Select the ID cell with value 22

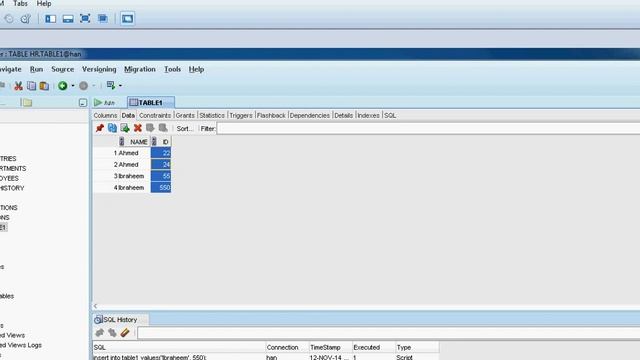[x=161, y=153]
